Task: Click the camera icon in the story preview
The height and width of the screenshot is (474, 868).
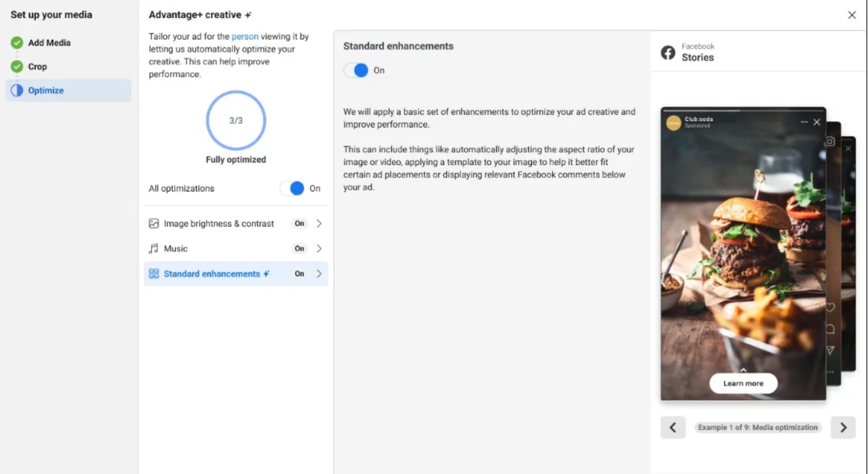Action: point(830,141)
